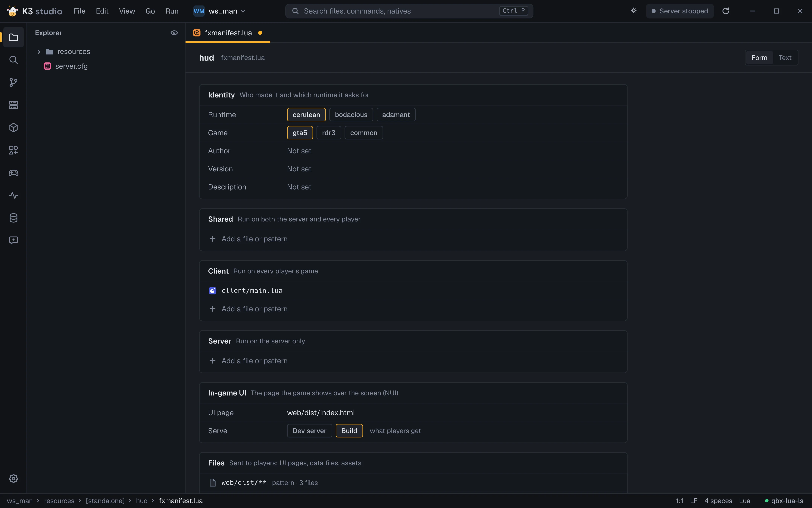
Task: Switch to the Text view tab
Action: (x=785, y=58)
